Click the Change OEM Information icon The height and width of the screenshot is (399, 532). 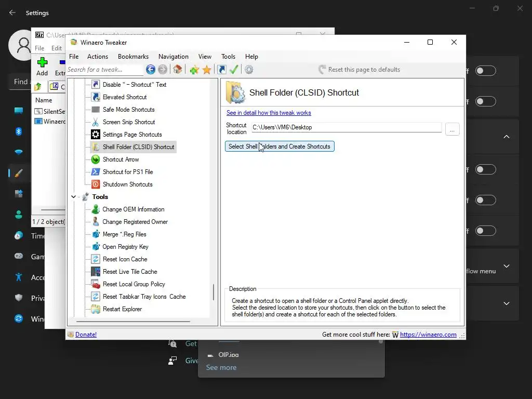tap(96, 209)
